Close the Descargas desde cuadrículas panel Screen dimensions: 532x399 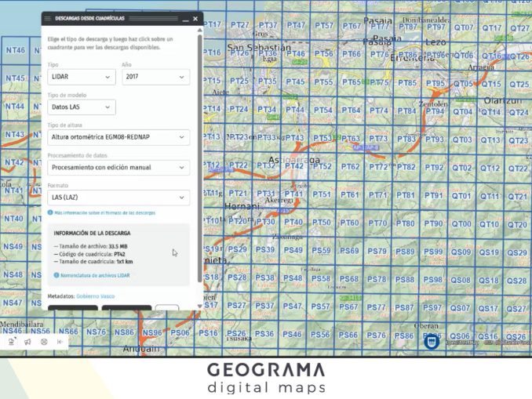pos(194,17)
